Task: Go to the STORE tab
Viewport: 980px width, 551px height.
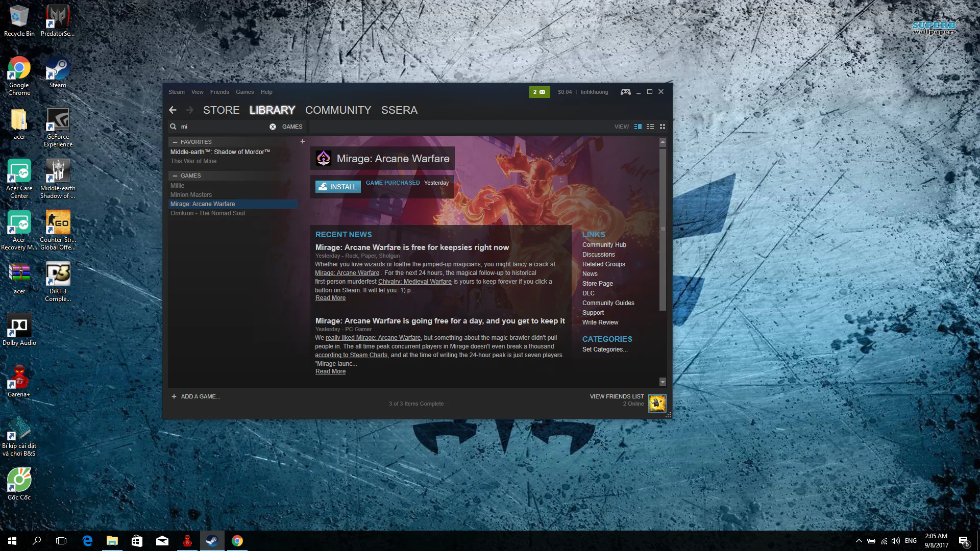Action: (x=222, y=110)
